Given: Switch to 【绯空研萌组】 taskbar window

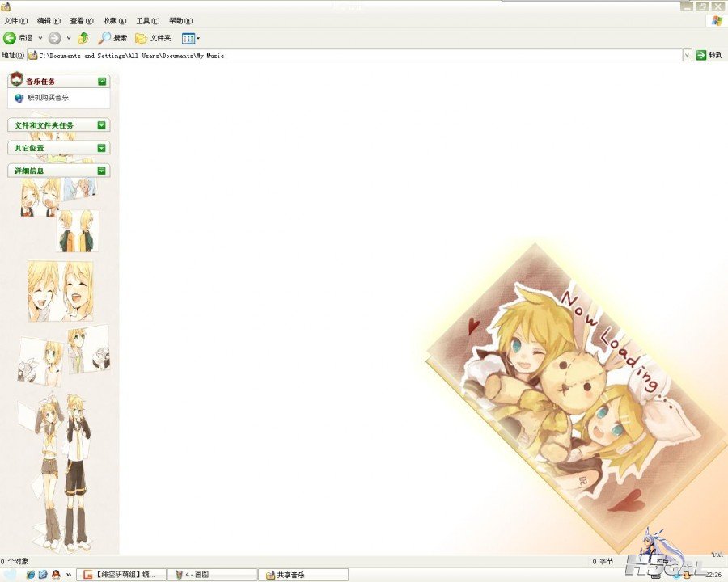Looking at the screenshot, I should tap(121, 575).
